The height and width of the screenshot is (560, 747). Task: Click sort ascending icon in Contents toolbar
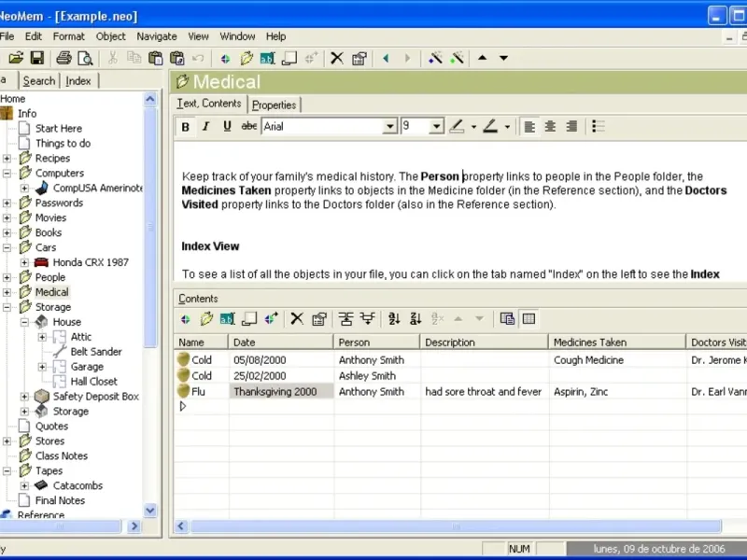[394, 318]
